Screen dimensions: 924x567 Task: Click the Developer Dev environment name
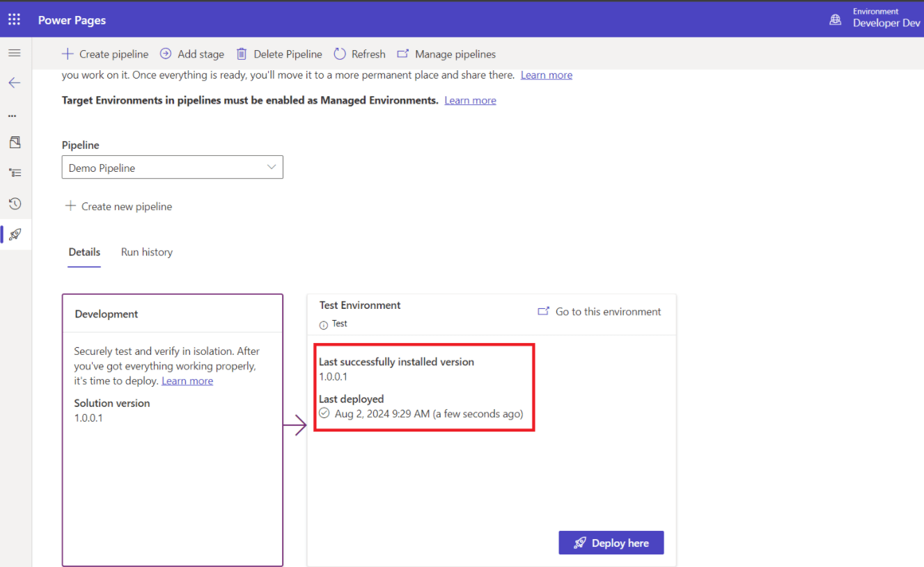pos(886,23)
